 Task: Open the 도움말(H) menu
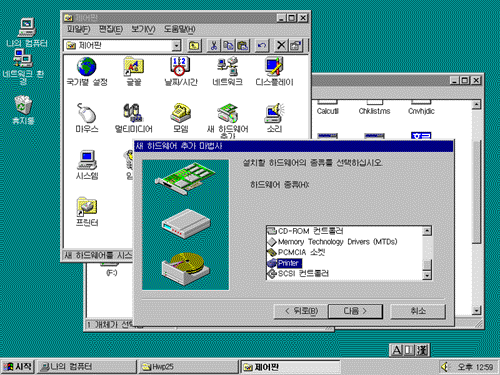coord(179,29)
